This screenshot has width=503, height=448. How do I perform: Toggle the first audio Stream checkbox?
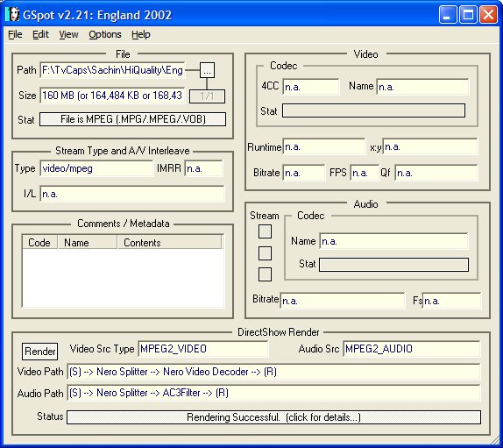[265, 231]
